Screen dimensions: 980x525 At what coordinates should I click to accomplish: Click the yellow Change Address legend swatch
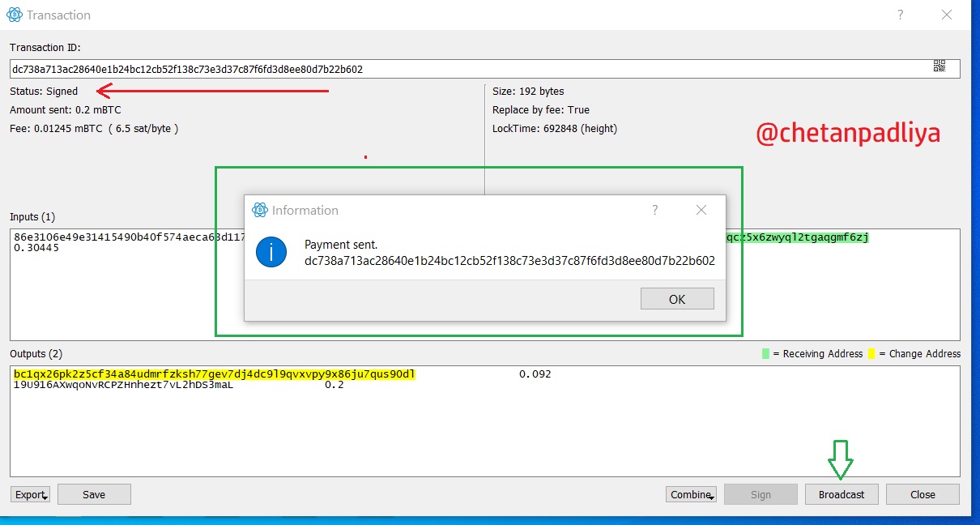click(x=872, y=354)
